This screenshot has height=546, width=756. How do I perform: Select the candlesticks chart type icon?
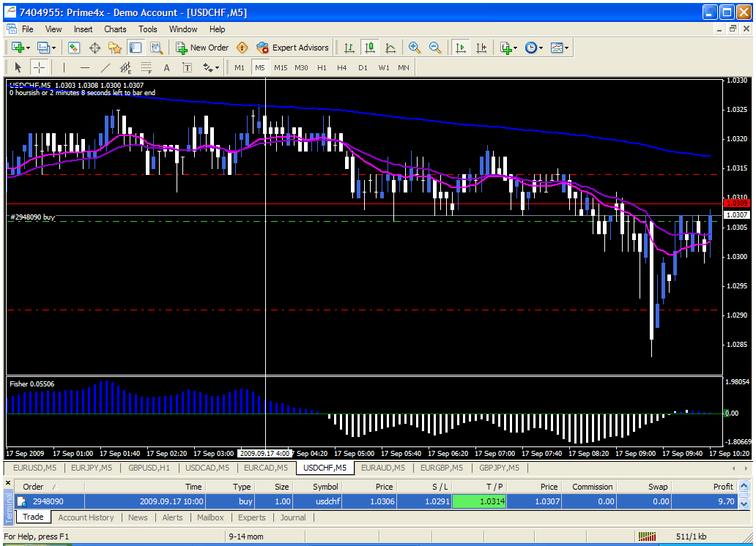pos(370,48)
